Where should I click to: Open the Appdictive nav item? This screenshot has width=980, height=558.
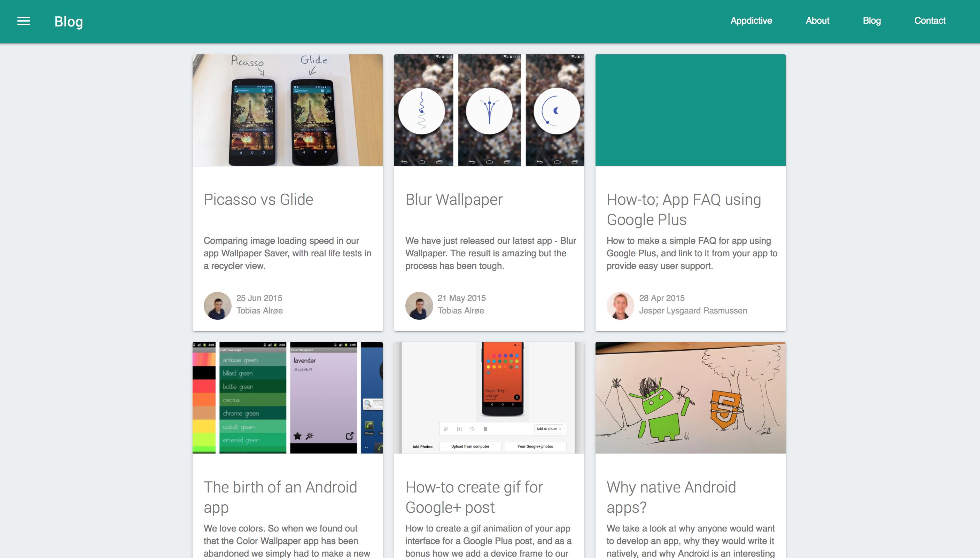click(751, 21)
